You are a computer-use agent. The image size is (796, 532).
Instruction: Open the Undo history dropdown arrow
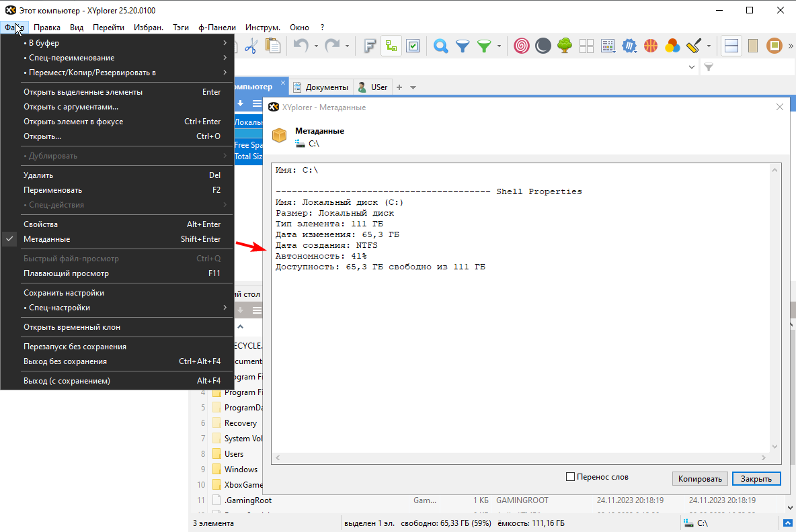(x=316, y=46)
